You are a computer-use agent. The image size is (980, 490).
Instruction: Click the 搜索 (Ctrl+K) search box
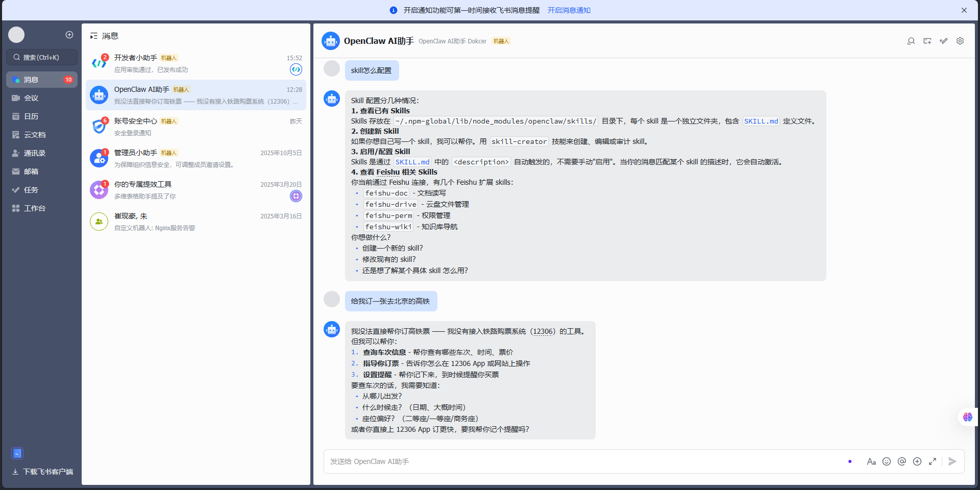[x=42, y=57]
